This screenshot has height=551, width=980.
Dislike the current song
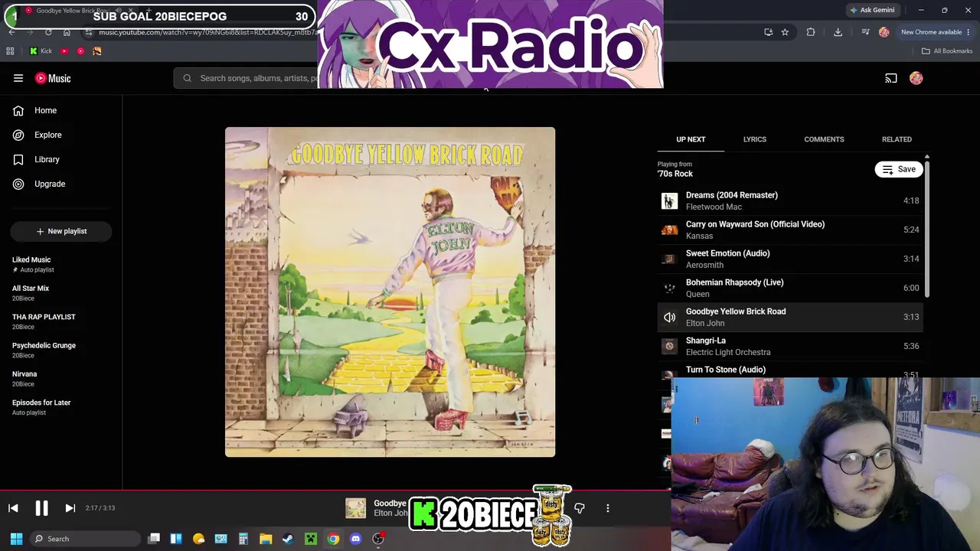[x=580, y=508]
